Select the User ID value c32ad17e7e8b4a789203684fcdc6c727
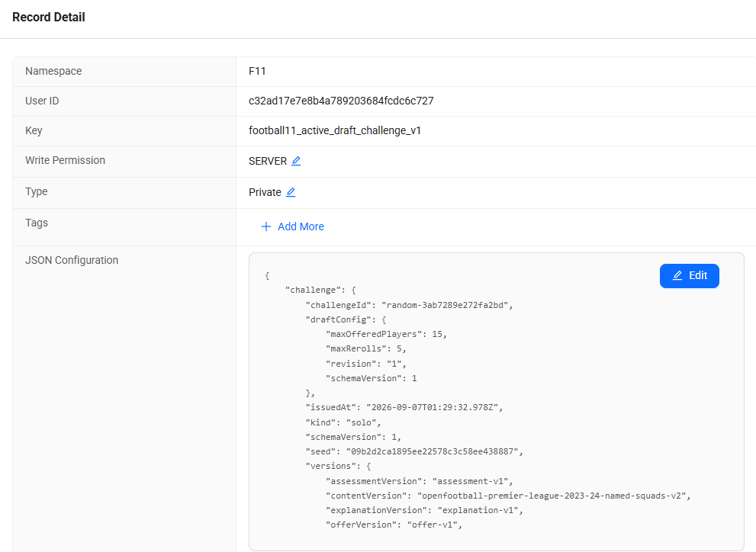Viewport: 756px width, 552px height. click(341, 101)
